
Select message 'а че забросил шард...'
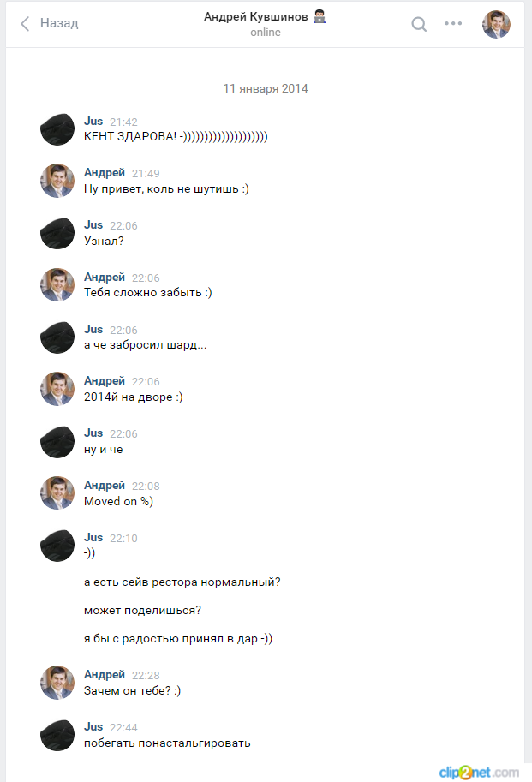click(145, 344)
